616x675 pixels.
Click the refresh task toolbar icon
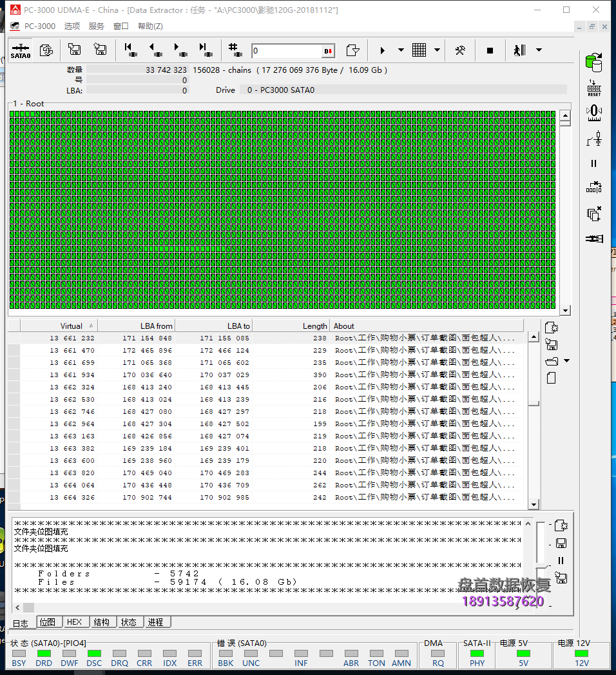coord(46,50)
